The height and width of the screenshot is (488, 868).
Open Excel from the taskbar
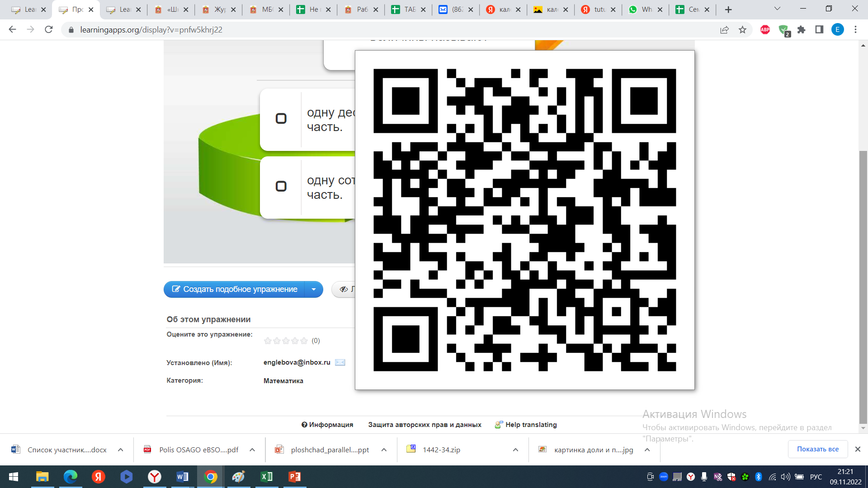coord(267,477)
